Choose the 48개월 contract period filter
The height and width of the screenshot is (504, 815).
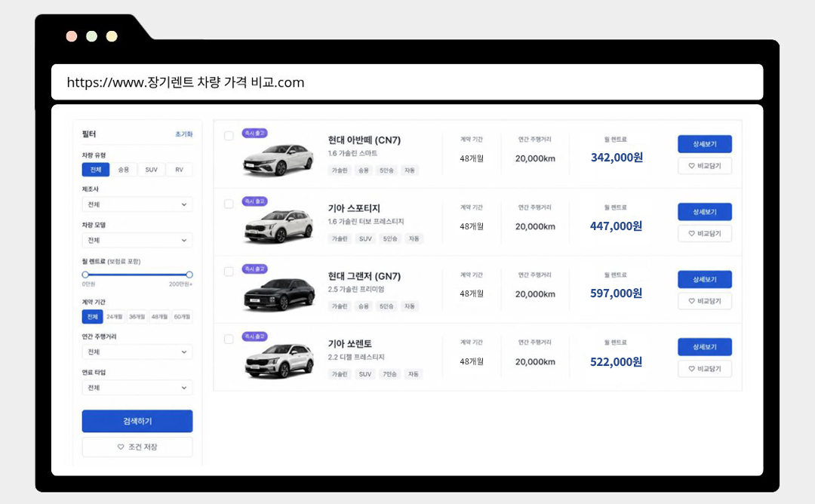tap(159, 316)
